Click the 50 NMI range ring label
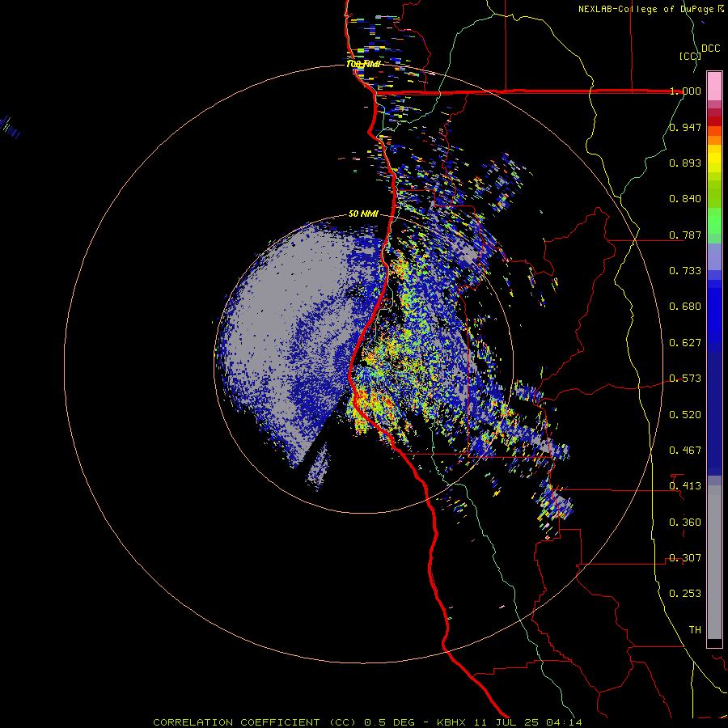The width and height of the screenshot is (728, 728). tap(363, 214)
